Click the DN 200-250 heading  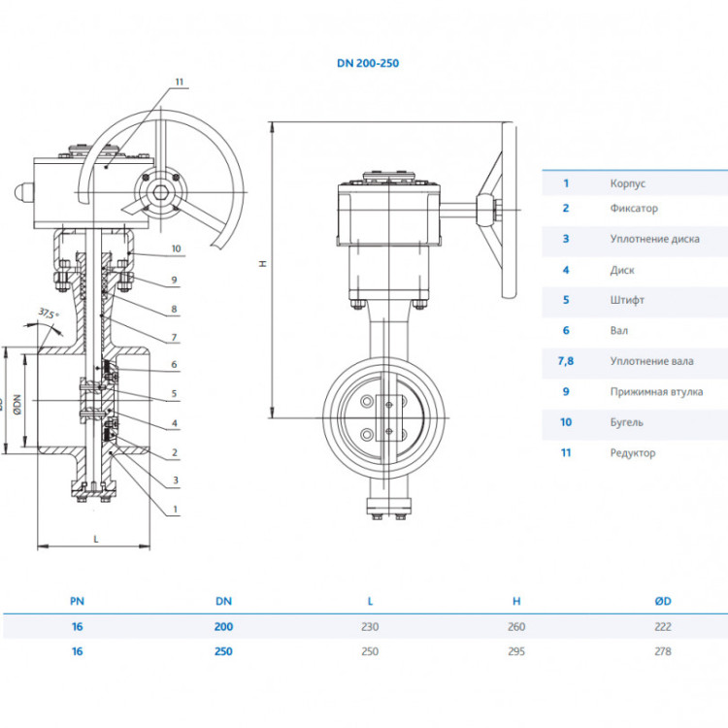pos(368,63)
